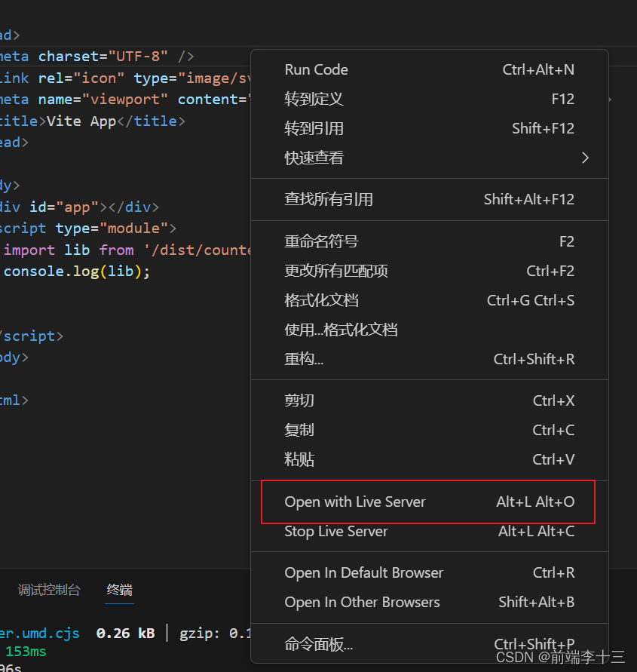Viewport: 637px width, 672px height.
Task: Switch to the 终端 panel tab
Action: click(x=119, y=591)
